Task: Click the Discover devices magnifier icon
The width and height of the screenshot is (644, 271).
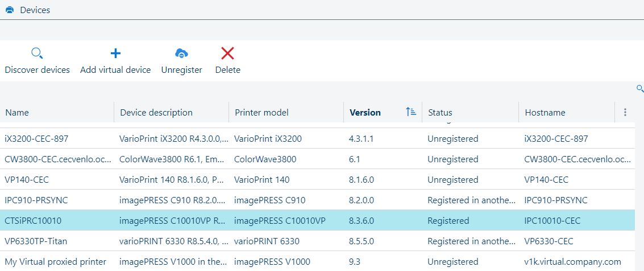Action: tap(37, 54)
